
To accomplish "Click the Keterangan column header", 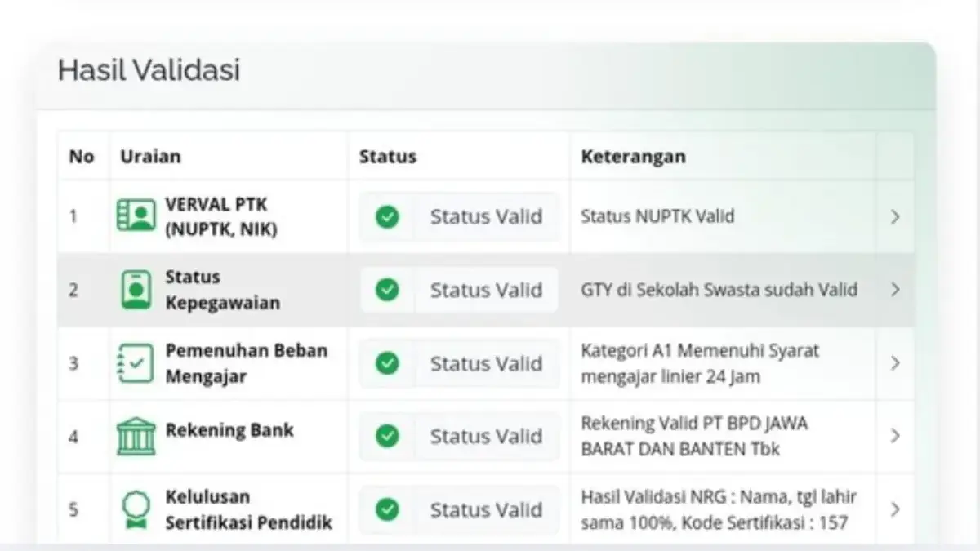I will 633,156.
